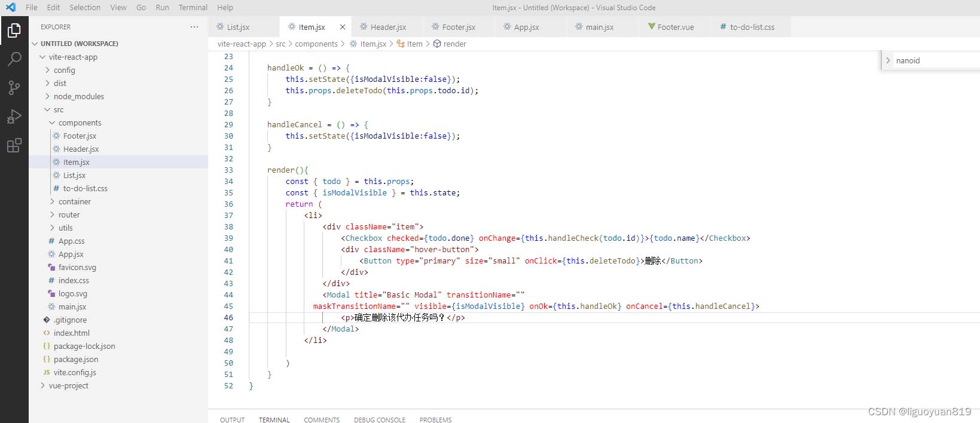Click the VS Code logo icon
The image size is (980, 423).
pos(11,7)
